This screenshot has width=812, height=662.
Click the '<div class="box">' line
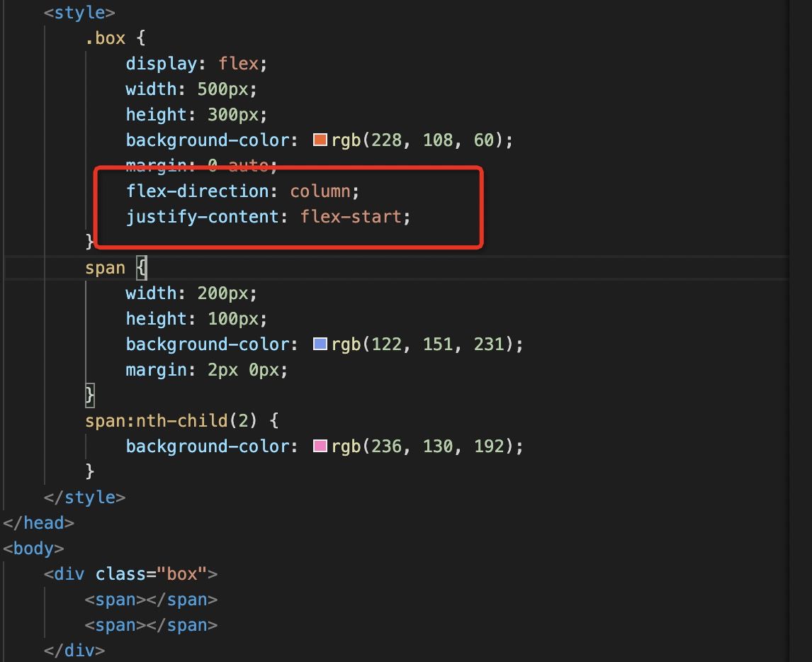[x=130, y=574]
